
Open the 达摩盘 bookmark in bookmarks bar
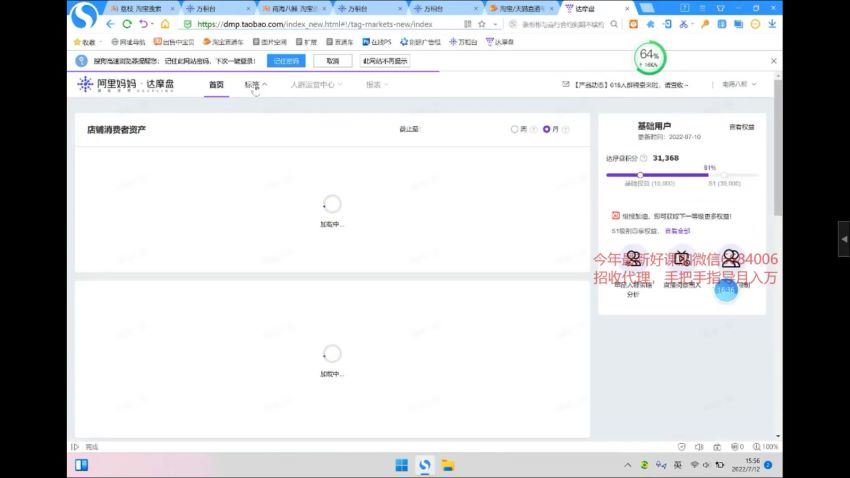coord(500,42)
